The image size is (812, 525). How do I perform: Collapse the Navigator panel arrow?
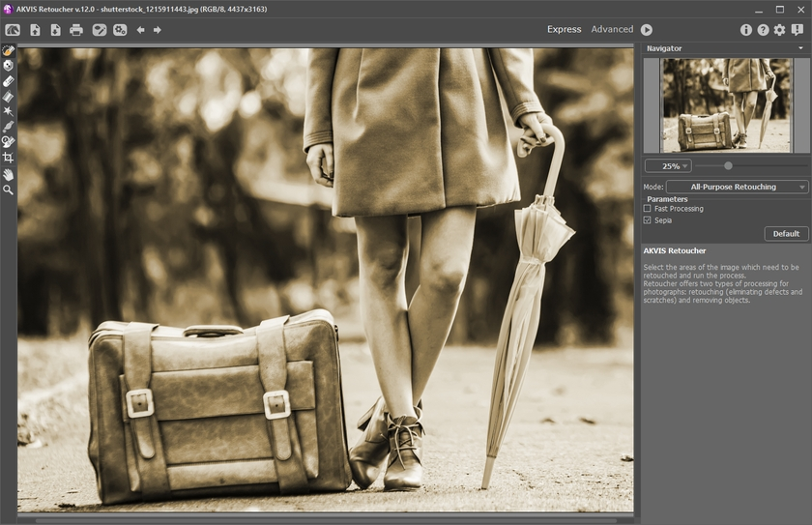point(800,48)
